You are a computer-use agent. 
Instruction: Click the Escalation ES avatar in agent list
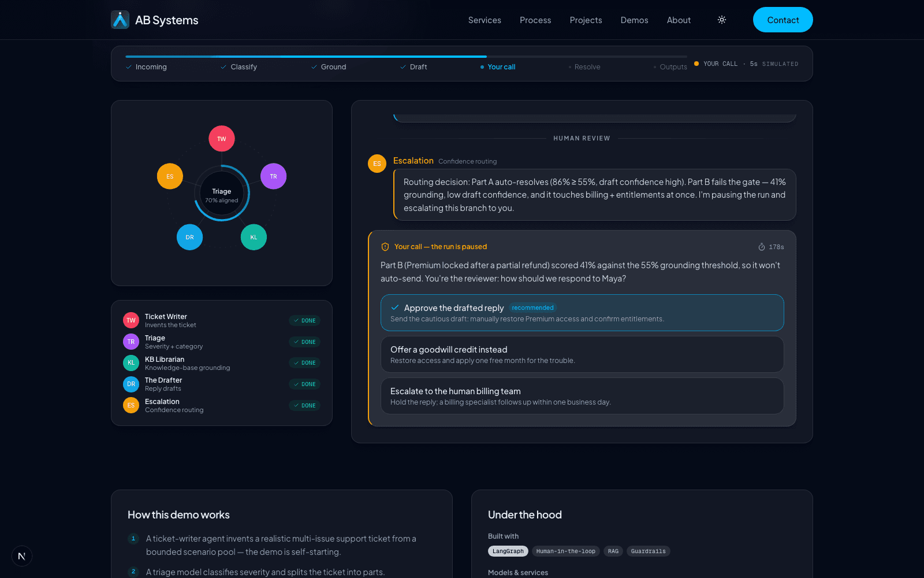pyautogui.click(x=131, y=405)
